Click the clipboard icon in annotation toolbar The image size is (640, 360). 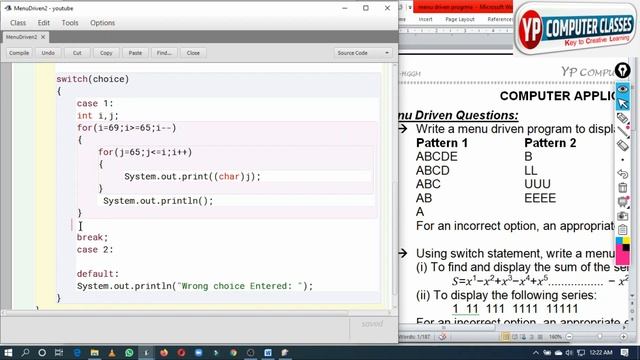coord(622,230)
